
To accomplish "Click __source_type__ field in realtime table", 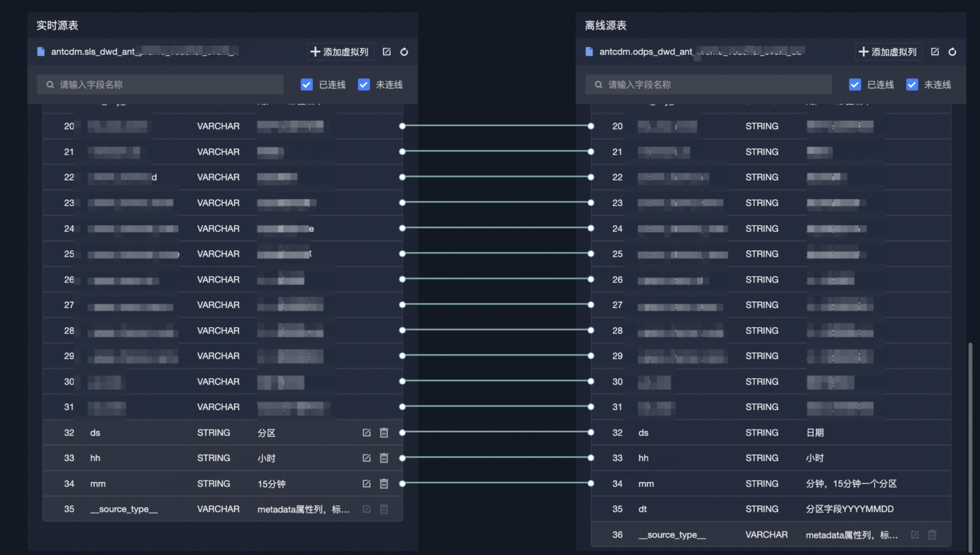I will [x=124, y=509].
